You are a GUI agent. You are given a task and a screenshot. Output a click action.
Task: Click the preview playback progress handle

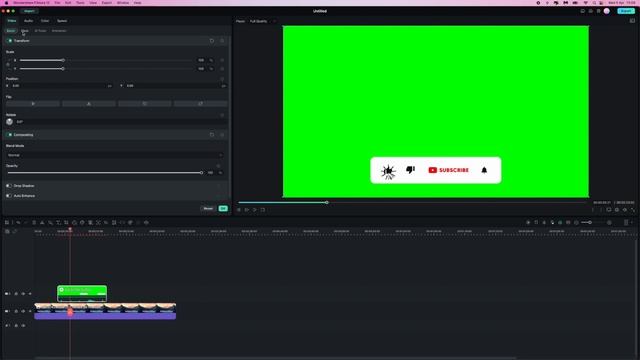327,202
